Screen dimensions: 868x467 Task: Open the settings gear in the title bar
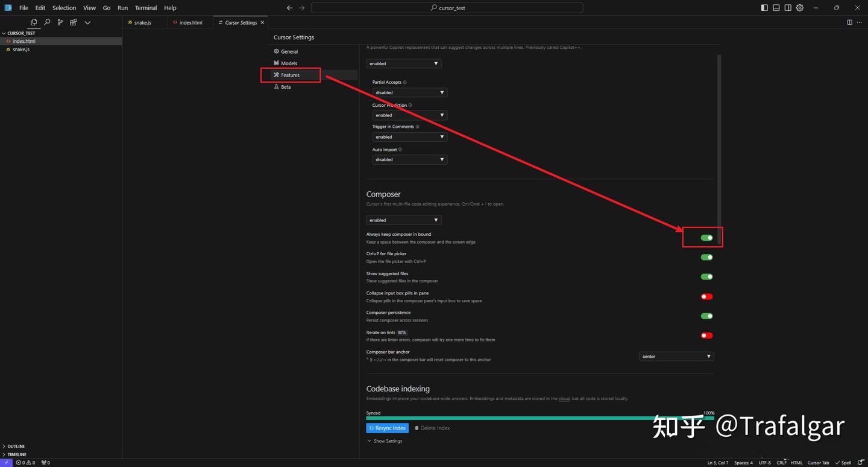point(800,8)
